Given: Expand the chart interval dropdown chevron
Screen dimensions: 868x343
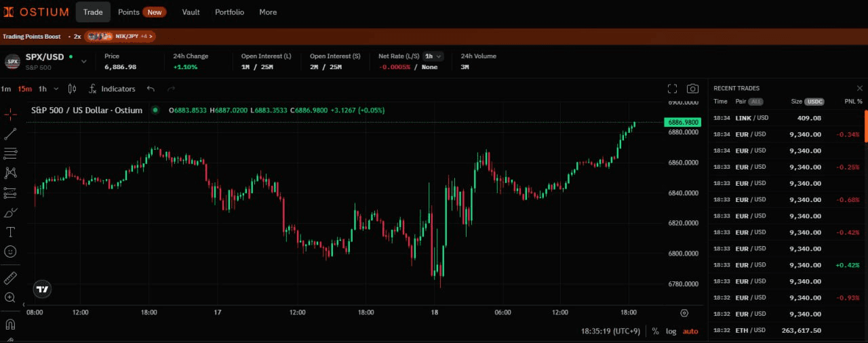Looking at the screenshot, I should pyautogui.click(x=56, y=89).
